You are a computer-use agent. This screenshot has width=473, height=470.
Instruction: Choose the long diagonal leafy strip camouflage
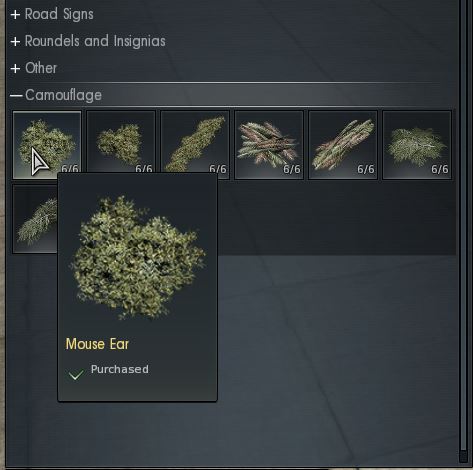point(195,145)
